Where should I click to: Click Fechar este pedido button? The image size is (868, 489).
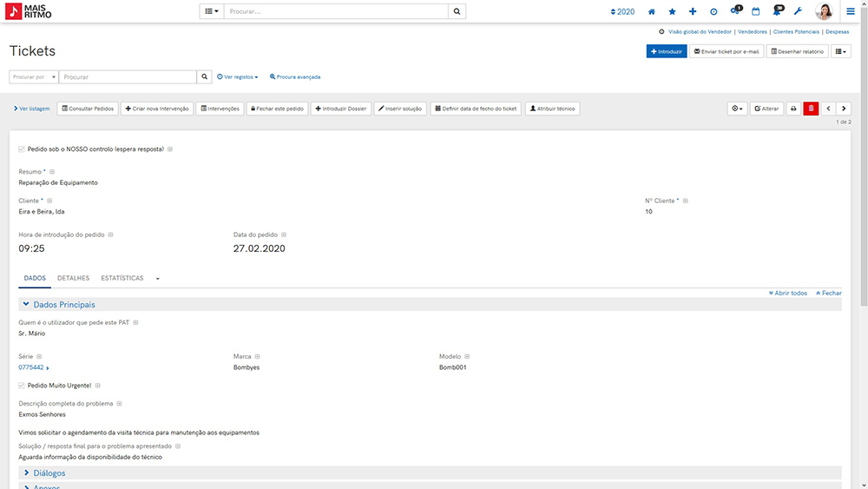point(278,109)
